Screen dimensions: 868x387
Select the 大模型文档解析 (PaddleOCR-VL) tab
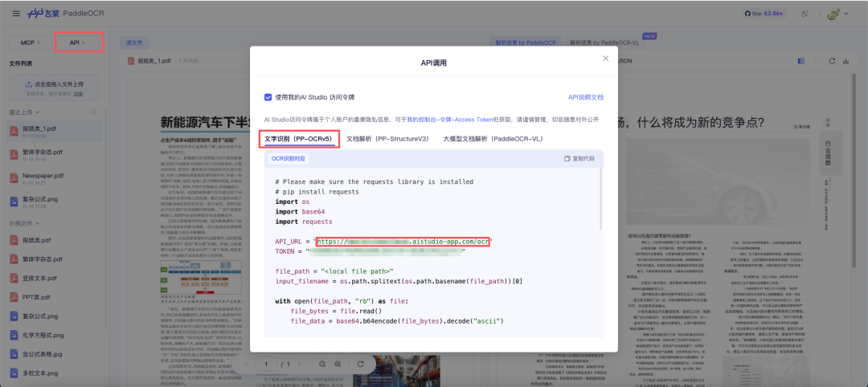pyautogui.click(x=493, y=139)
